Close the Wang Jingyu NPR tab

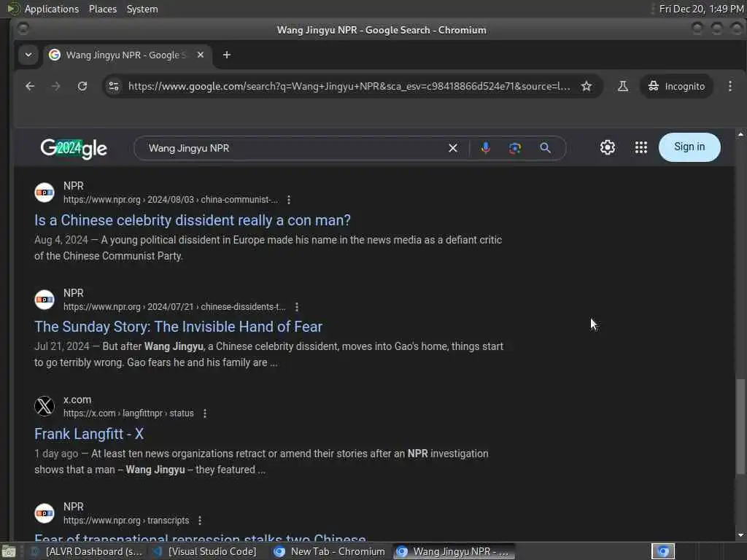[201, 55]
